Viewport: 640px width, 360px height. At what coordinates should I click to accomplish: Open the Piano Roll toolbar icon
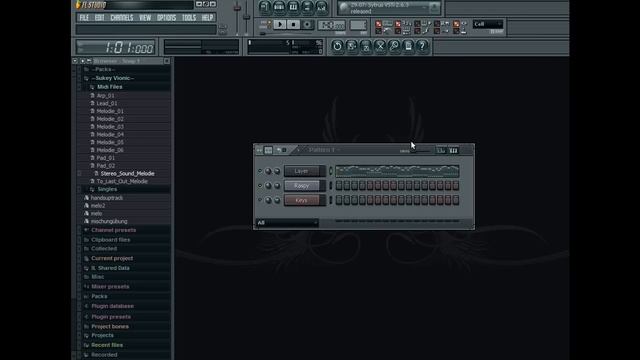tap(293, 7)
